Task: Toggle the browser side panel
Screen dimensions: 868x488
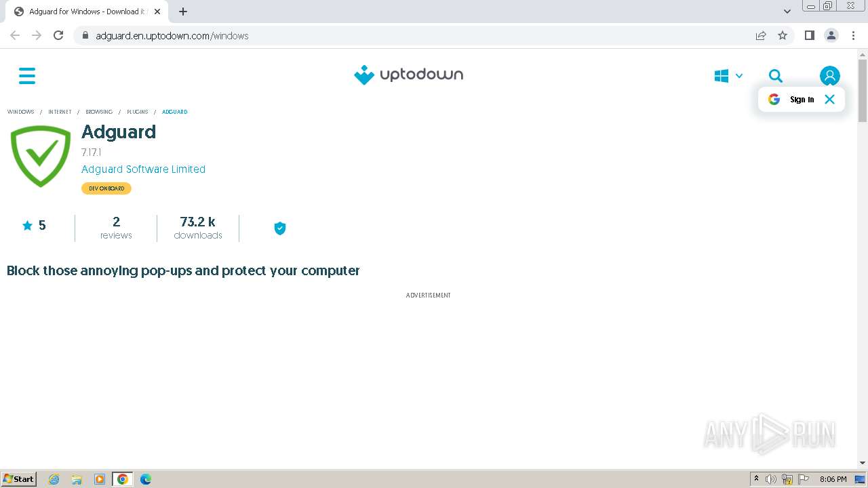Action: pyautogui.click(x=809, y=35)
